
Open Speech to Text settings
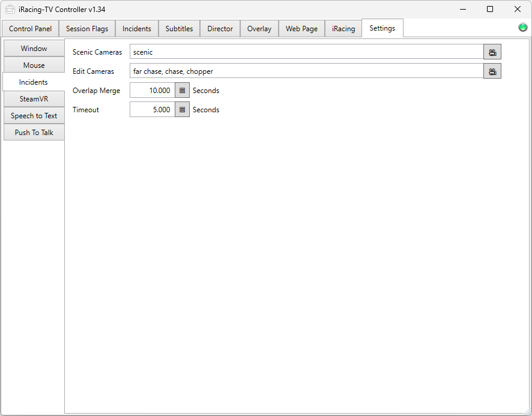[x=34, y=116]
